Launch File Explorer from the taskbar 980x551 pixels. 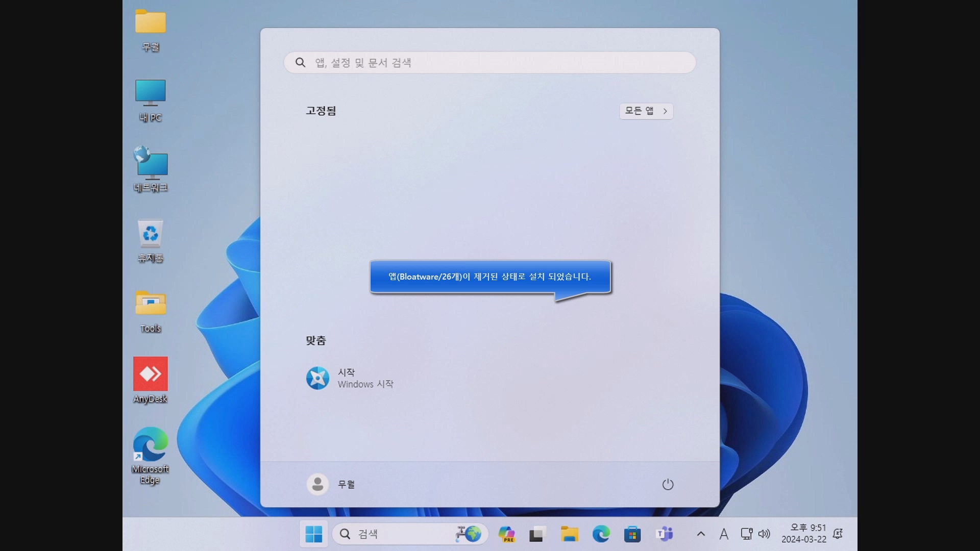(569, 534)
